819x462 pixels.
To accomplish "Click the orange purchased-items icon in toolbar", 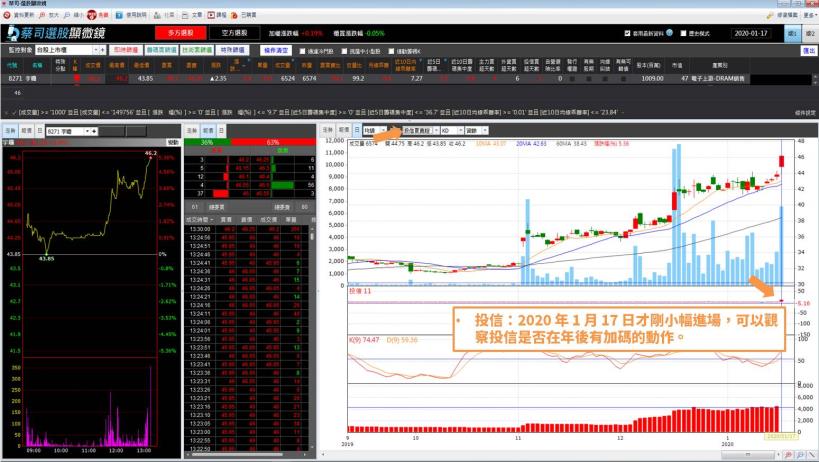I will click(x=234, y=15).
